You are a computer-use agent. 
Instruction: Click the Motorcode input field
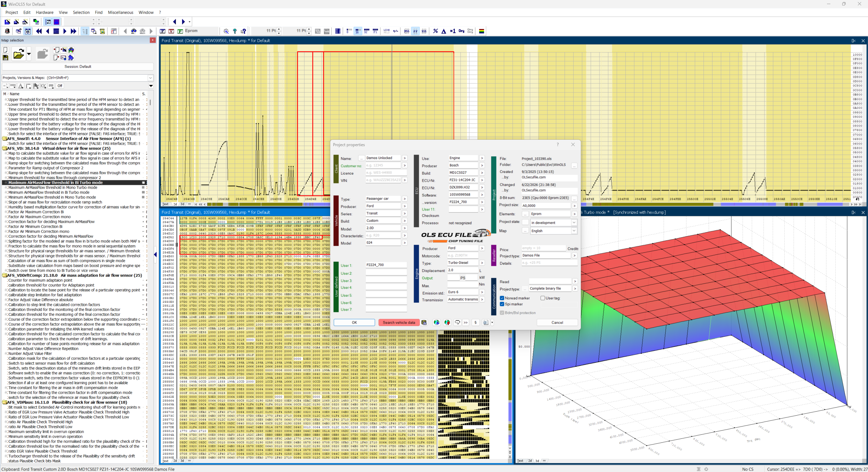tap(463, 256)
